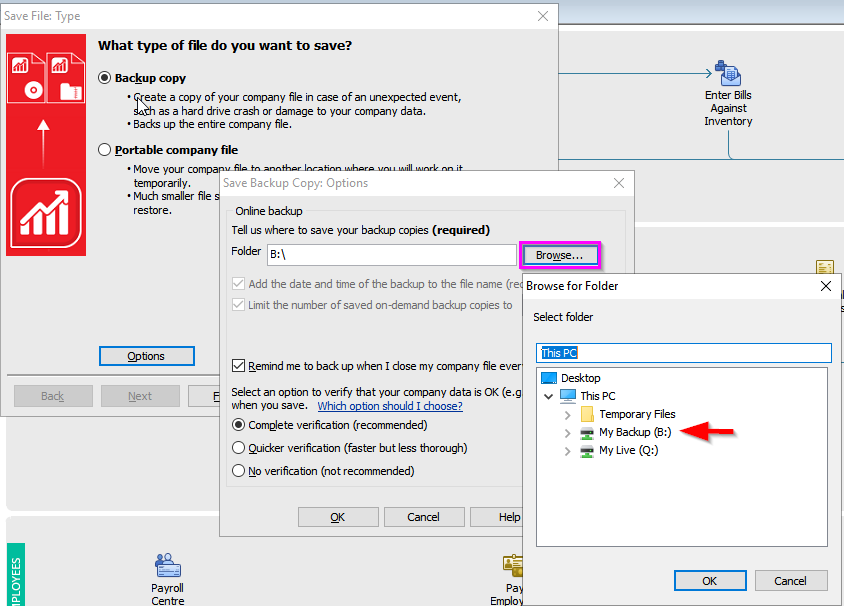Expand the My Backup (B:) node
The height and width of the screenshot is (606, 844).
point(567,433)
